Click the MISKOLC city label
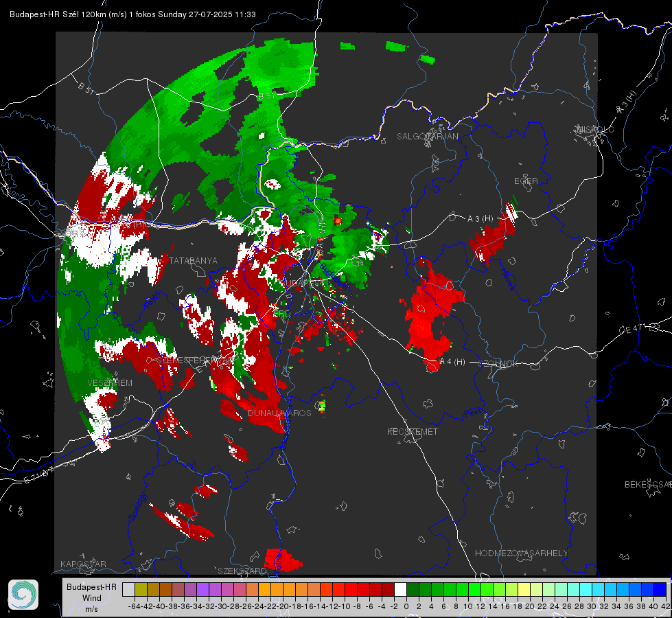 [x=595, y=129]
